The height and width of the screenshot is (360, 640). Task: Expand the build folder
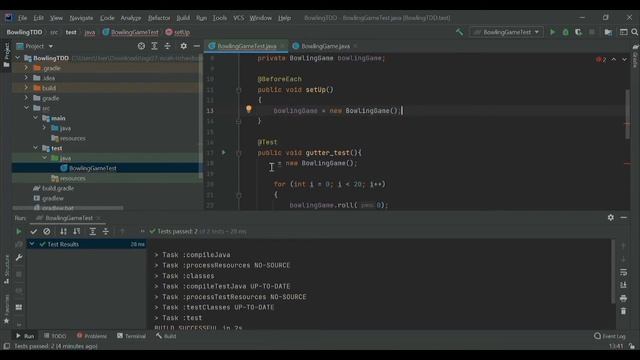tap(26, 88)
